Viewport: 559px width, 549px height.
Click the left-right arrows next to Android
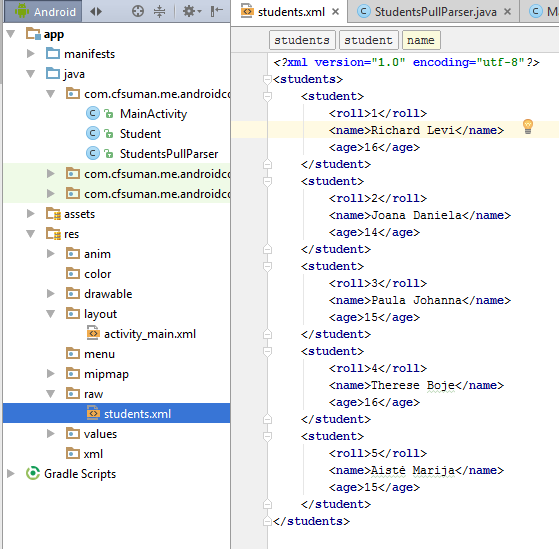(x=96, y=11)
